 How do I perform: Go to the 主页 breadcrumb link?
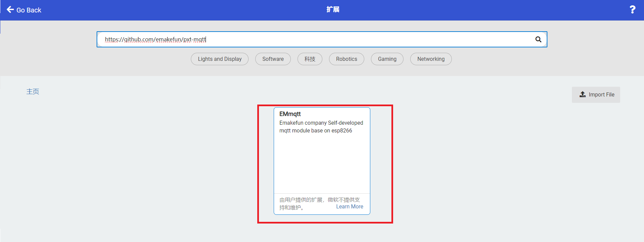tap(33, 91)
